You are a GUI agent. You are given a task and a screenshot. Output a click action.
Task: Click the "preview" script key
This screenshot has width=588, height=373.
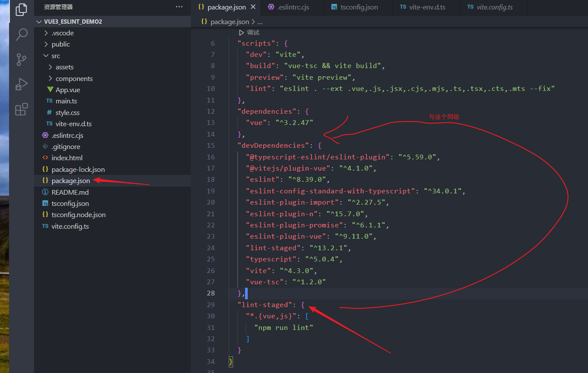tap(264, 78)
